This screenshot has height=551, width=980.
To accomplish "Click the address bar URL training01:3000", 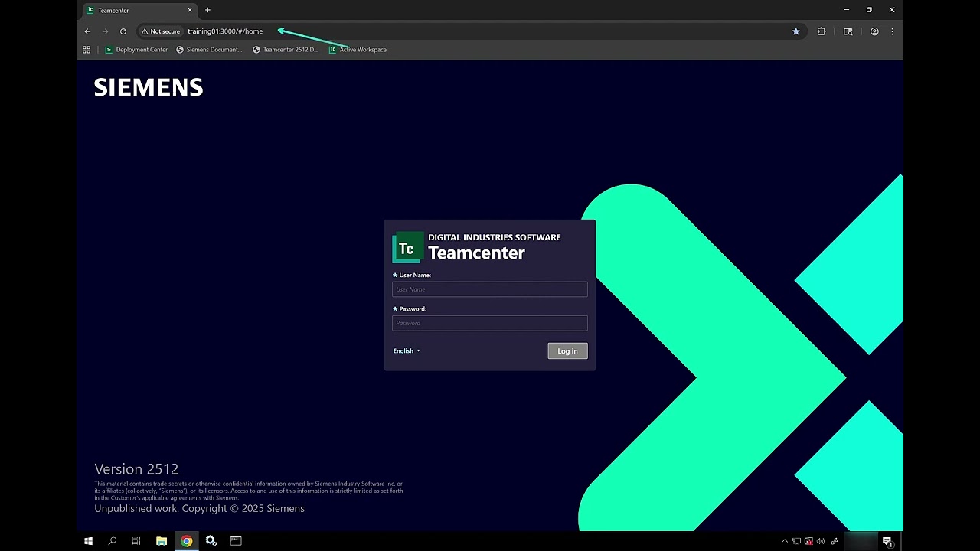I will click(225, 31).
